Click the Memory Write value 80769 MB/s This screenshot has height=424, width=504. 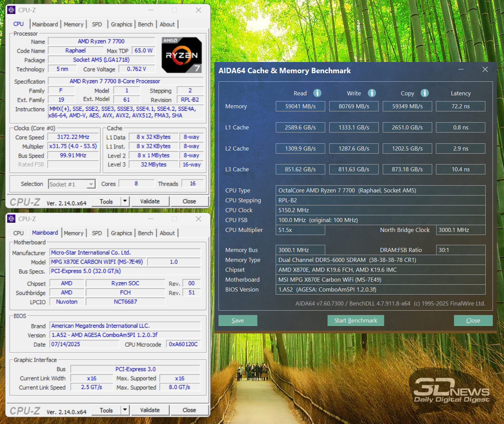coord(354,106)
